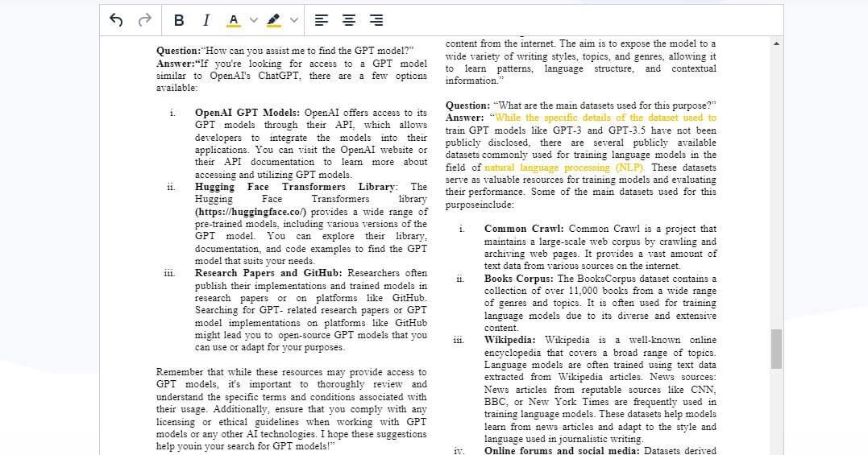
Task: Click the huggingface.co URL text
Action: [x=251, y=212]
